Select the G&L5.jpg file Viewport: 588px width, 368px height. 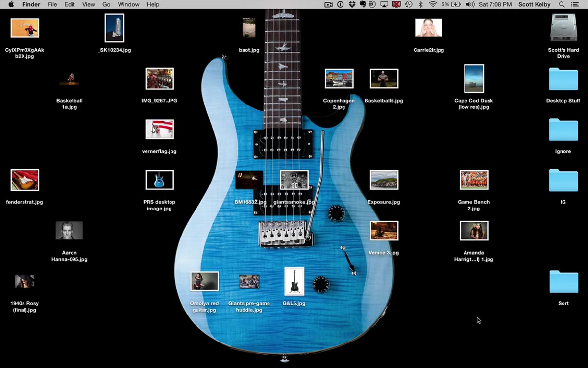(294, 282)
